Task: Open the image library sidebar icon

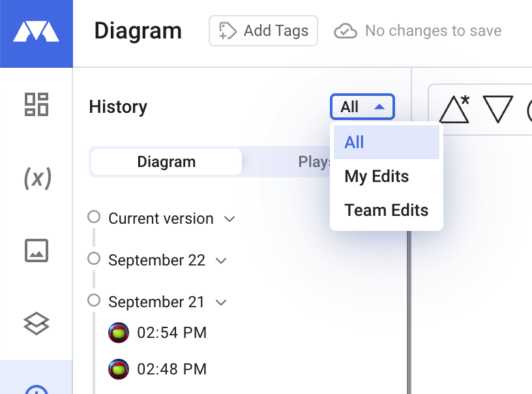Action: 37,250
